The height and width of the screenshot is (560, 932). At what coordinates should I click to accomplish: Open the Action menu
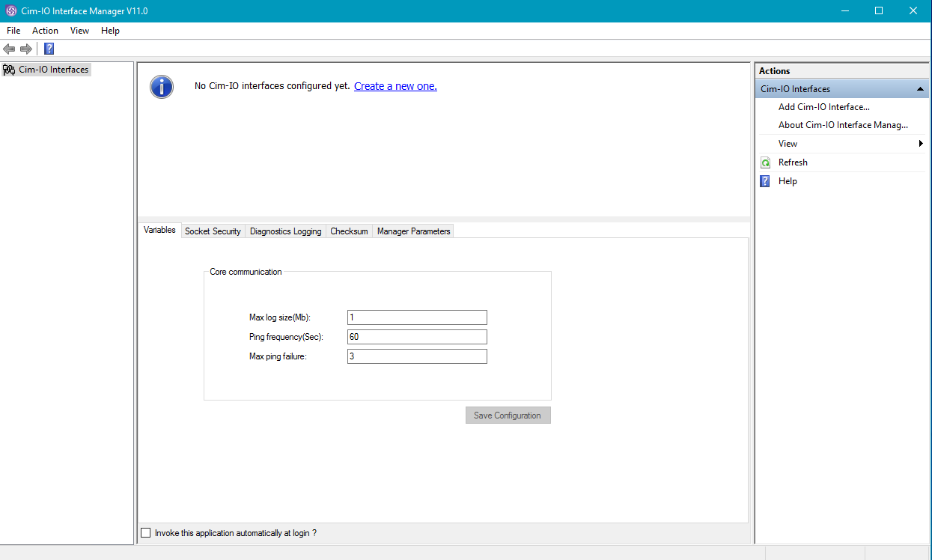[45, 31]
